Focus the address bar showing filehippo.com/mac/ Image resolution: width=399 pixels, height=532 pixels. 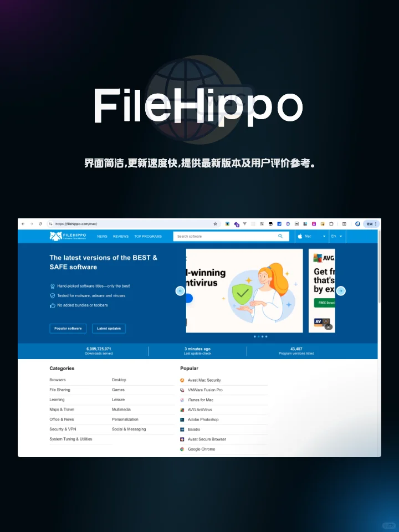click(x=132, y=224)
